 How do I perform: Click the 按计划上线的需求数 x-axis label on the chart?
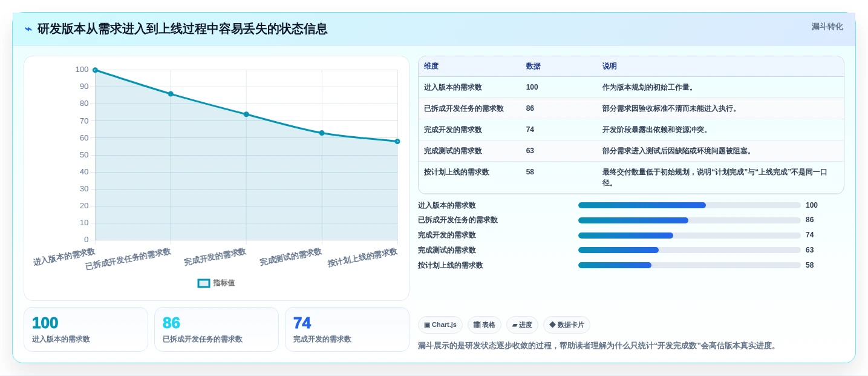click(362, 258)
